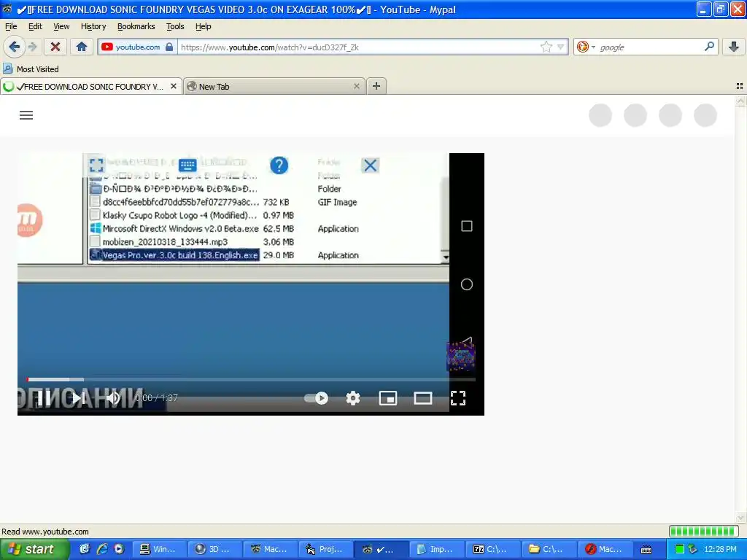Switch to the New Tab tab
747x560 pixels.
point(274,86)
